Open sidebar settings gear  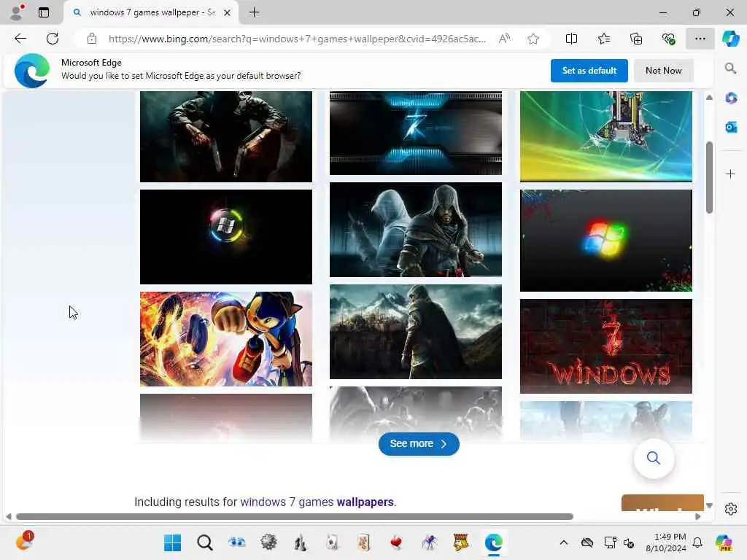click(731, 509)
